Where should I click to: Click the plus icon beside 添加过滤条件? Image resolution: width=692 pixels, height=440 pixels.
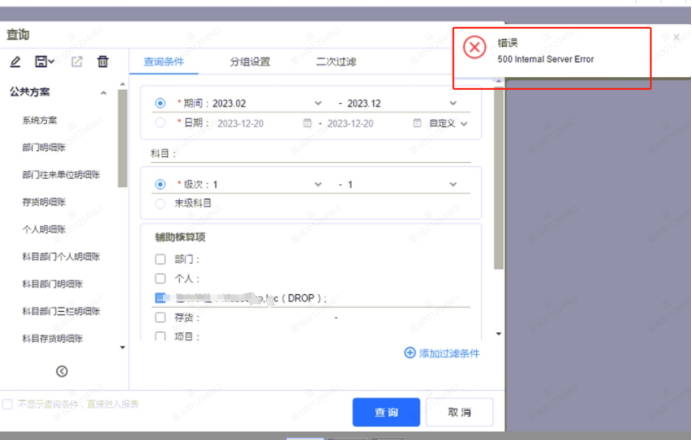(x=410, y=353)
